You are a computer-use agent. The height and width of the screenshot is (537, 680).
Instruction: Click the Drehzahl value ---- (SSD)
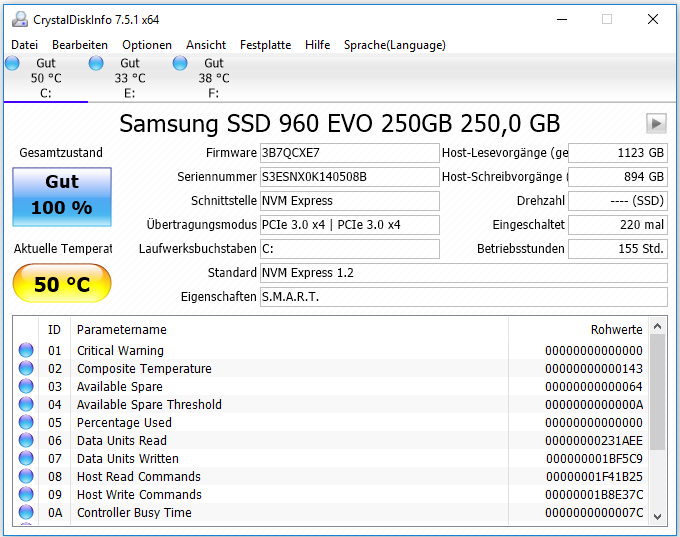[618, 201]
